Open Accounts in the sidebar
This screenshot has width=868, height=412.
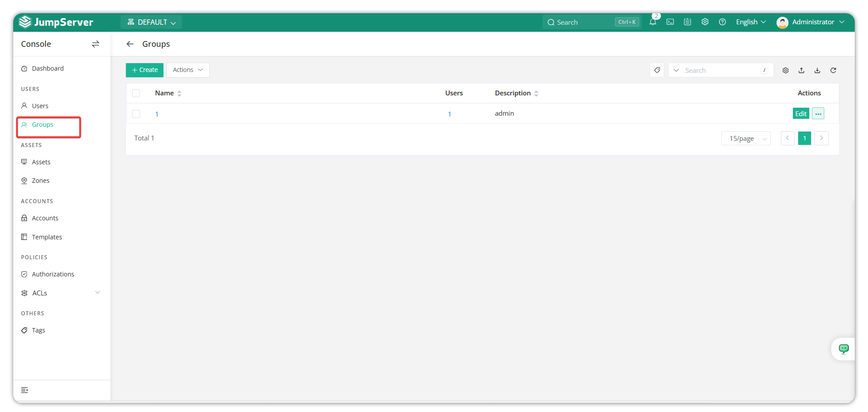45,218
